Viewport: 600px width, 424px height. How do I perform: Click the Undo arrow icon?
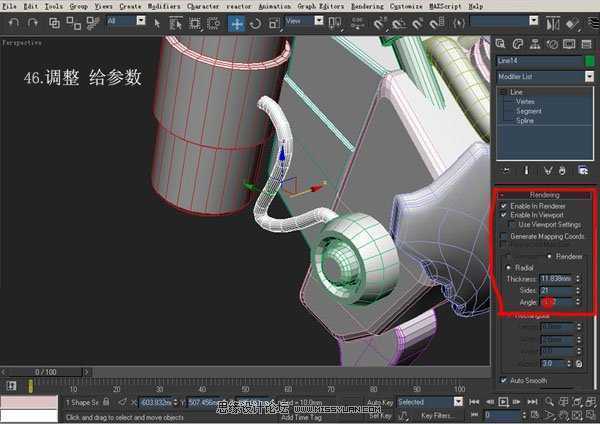[14, 23]
